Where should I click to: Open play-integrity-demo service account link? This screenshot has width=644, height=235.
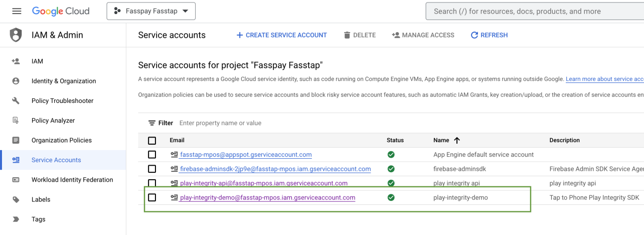click(x=267, y=198)
